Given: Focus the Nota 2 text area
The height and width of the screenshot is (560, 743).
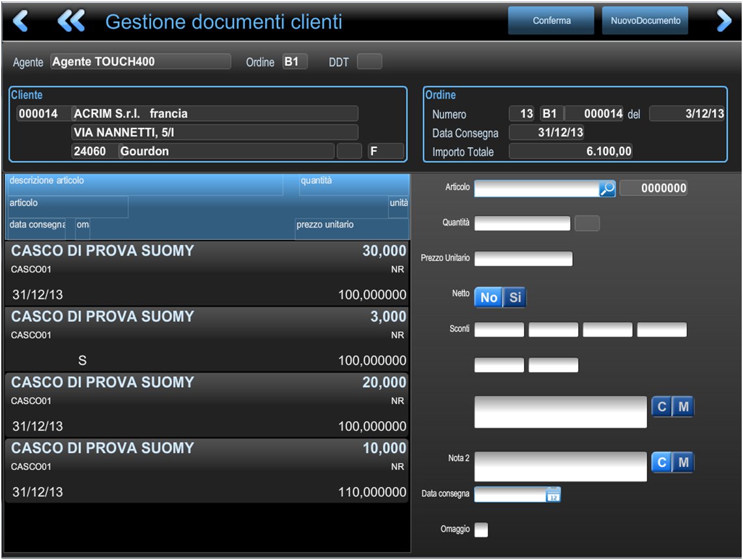Looking at the screenshot, I should click(561, 467).
